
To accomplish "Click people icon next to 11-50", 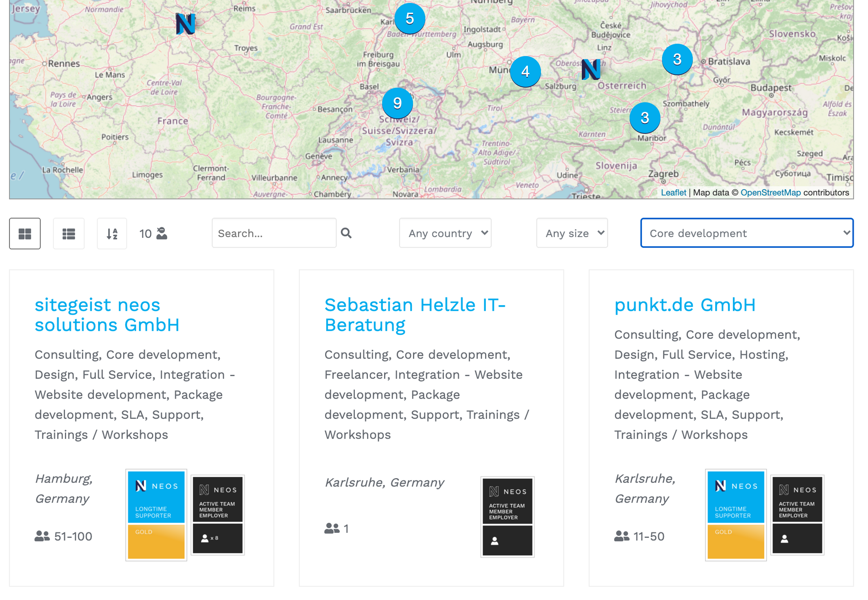I will point(622,536).
